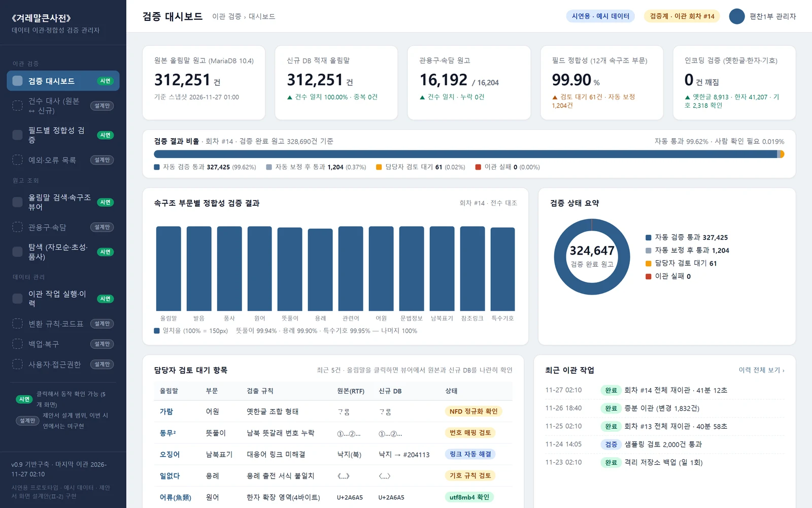The image size is (812, 508).
Task: Open headword 어류(魚類) in review table
Action: pos(176,497)
